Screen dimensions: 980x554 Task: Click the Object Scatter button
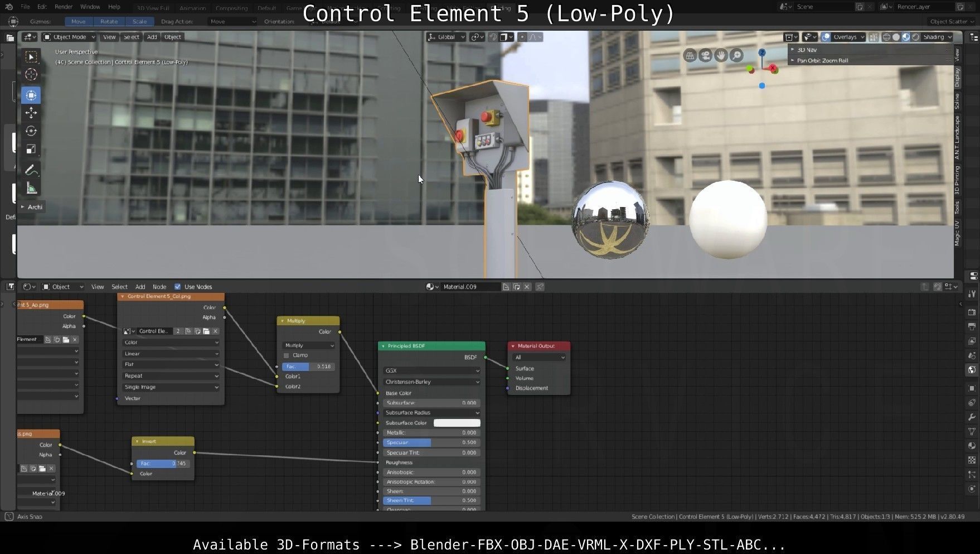(952, 22)
